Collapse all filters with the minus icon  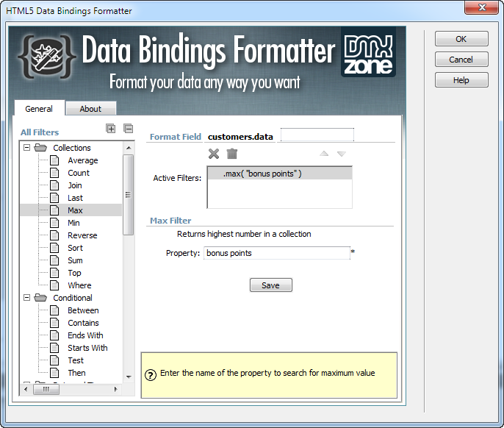pyautogui.click(x=129, y=129)
